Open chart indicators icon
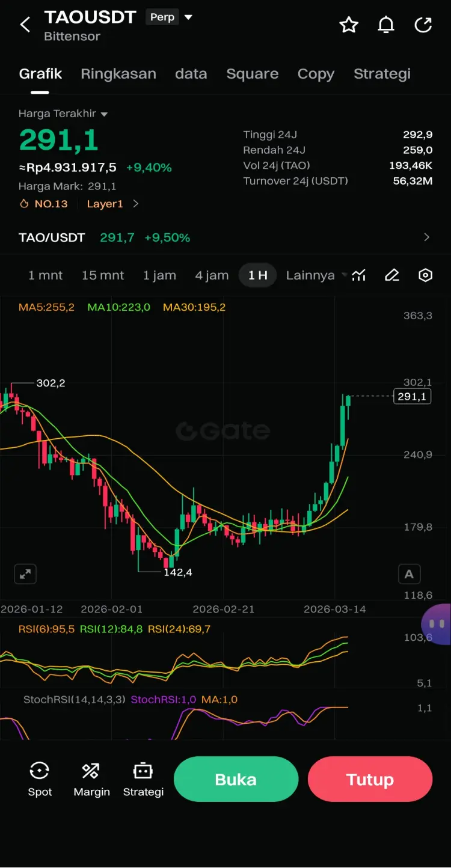Viewport: 451px width, 868px height. click(359, 275)
